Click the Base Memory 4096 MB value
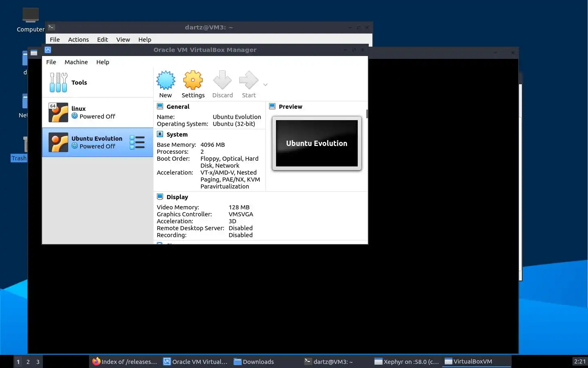The width and height of the screenshot is (588, 368). 213,145
